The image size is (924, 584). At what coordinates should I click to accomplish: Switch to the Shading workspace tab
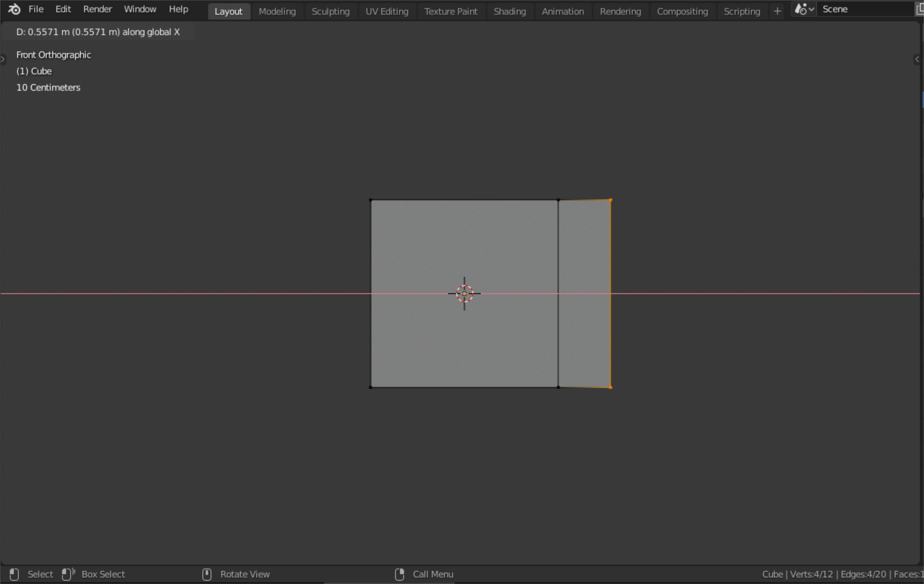click(510, 12)
